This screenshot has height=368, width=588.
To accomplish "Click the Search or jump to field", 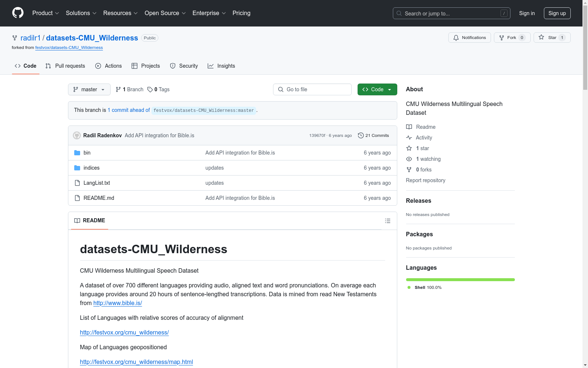I will tap(452, 13).
